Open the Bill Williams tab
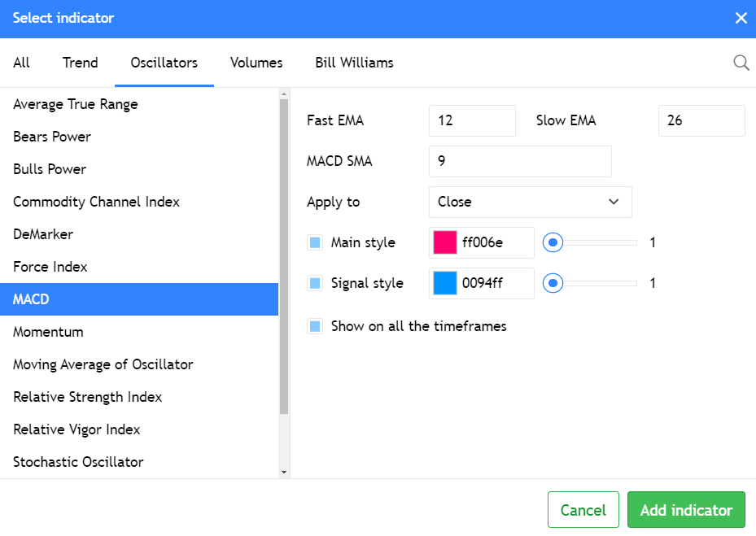The height and width of the screenshot is (536, 756). coord(354,63)
